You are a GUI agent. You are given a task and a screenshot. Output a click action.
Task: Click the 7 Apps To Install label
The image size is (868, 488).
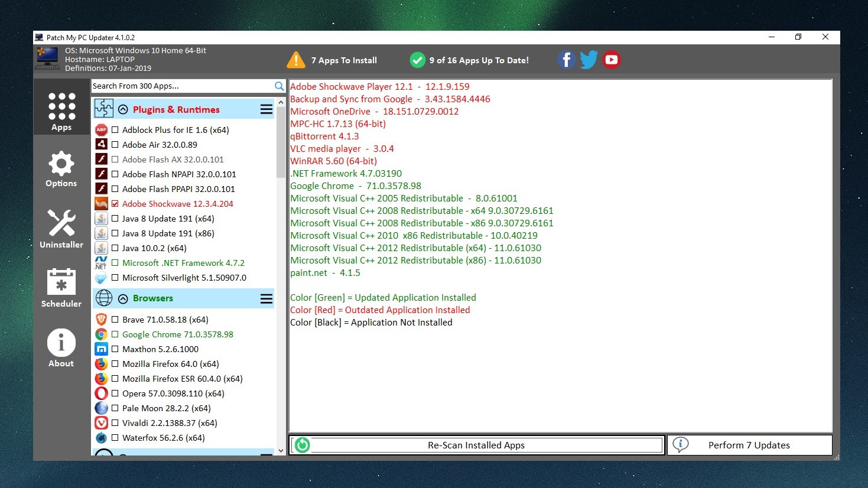point(344,60)
